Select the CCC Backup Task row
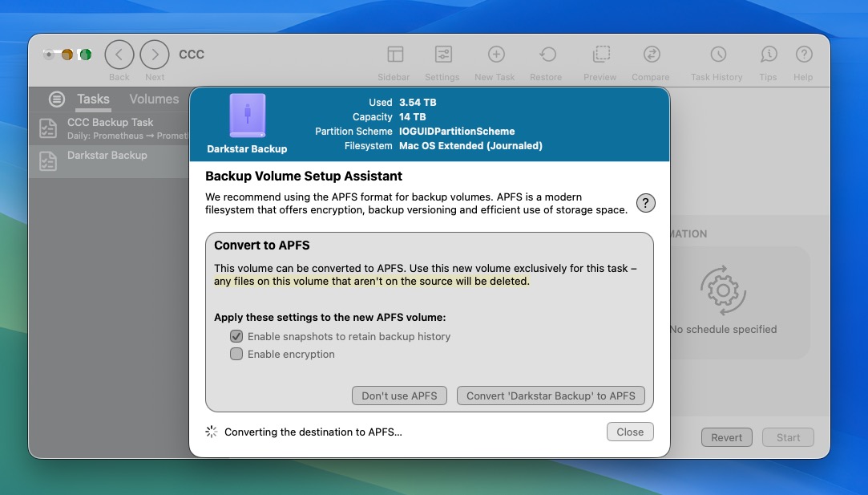Image resolution: width=868 pixels, height=495 pixels. (109, 128)
